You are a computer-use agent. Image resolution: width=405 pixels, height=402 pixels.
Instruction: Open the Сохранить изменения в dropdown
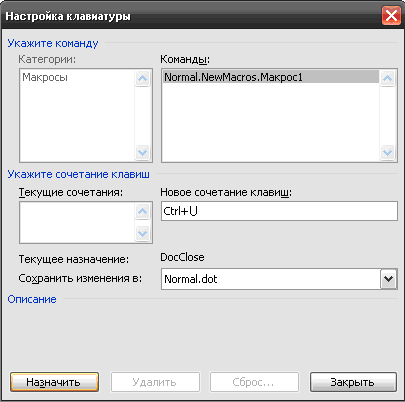click(389, 279)
